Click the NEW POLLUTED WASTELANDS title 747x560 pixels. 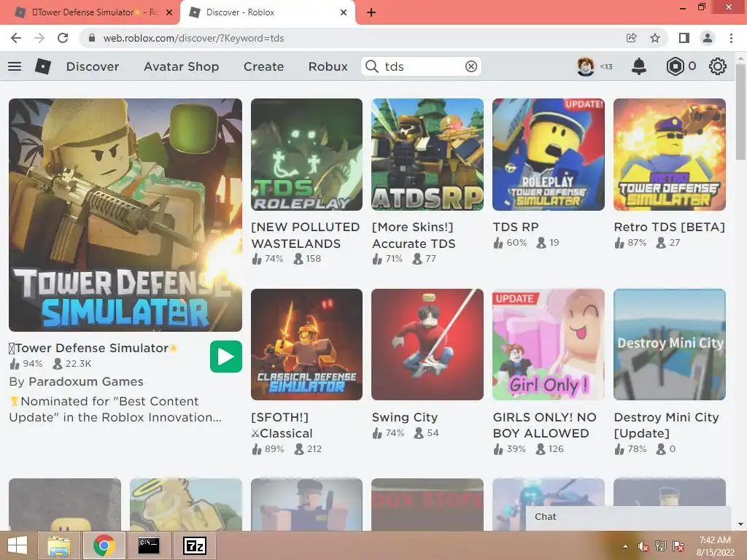306,236
